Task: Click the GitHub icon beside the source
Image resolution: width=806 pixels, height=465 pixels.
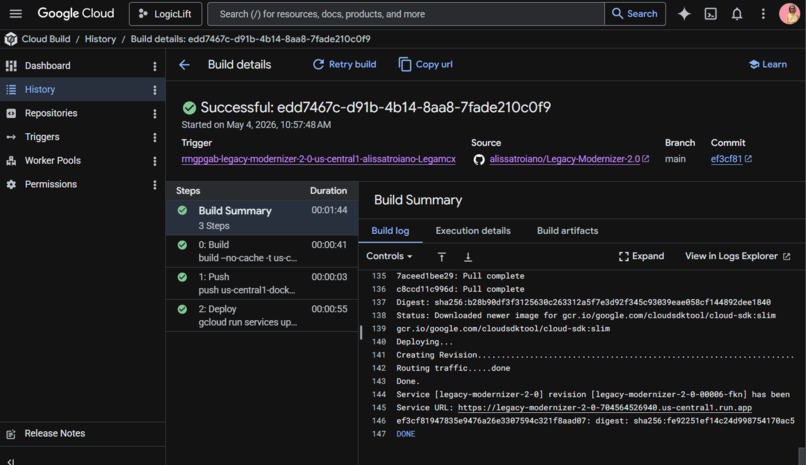Action: coord(479,160)
